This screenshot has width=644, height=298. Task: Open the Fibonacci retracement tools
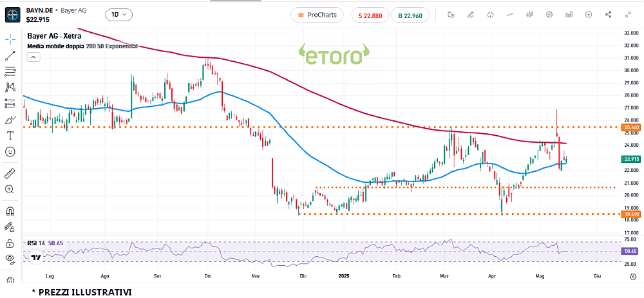click(x=10, y=71)
